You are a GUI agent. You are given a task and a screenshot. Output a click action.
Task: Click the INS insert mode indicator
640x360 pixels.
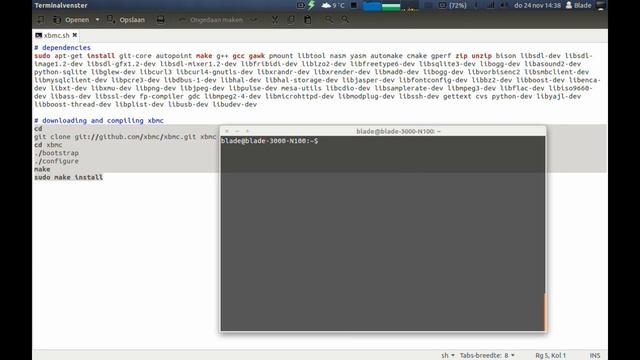[x=595, y=356]
